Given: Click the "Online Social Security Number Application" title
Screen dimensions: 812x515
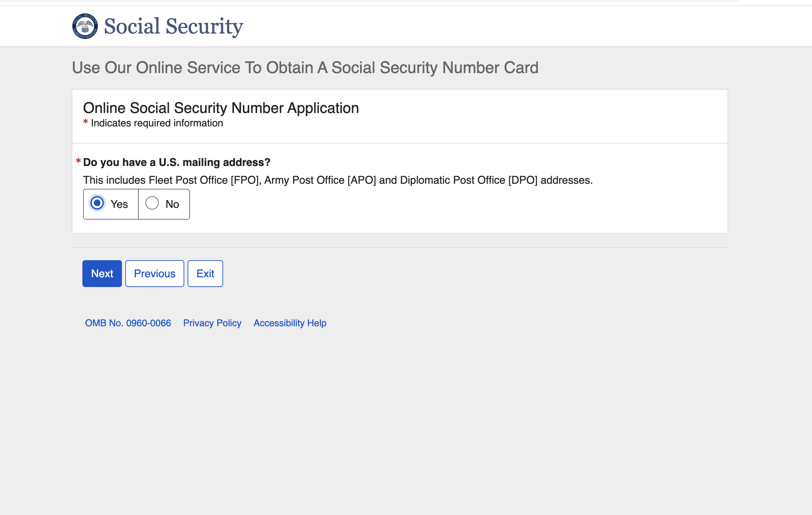Looking at the screenshot, I should [221, 108].
